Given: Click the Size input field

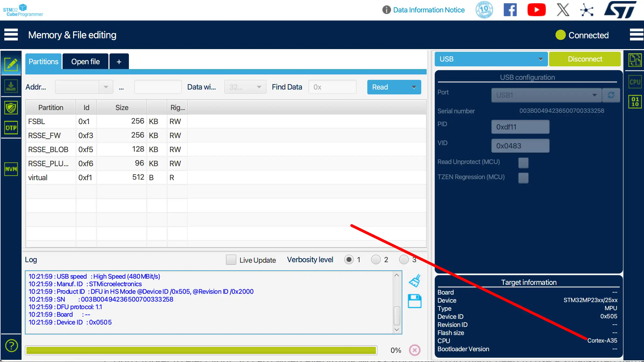Looking at the screenshot, I should (x=158, y=87).
